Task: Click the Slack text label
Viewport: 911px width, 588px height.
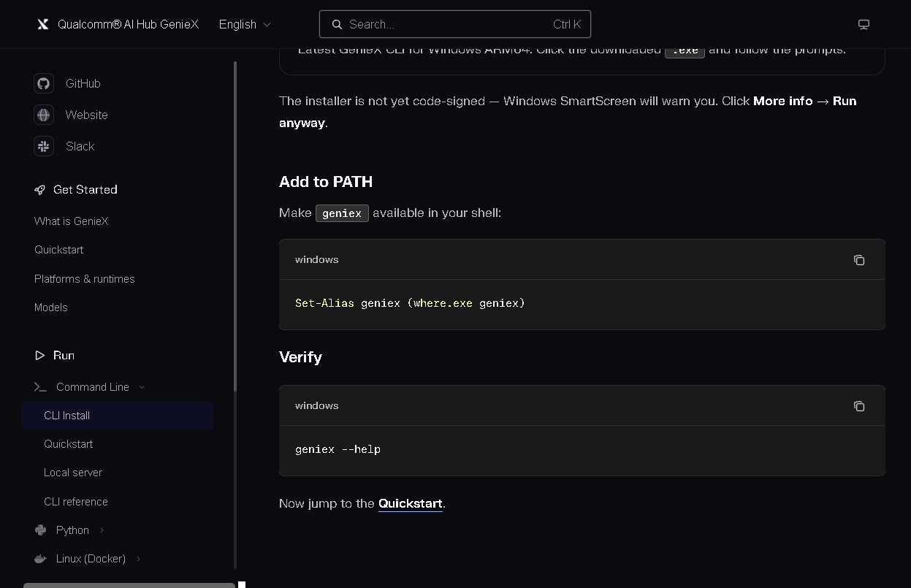Action: [x=80, y=146]
